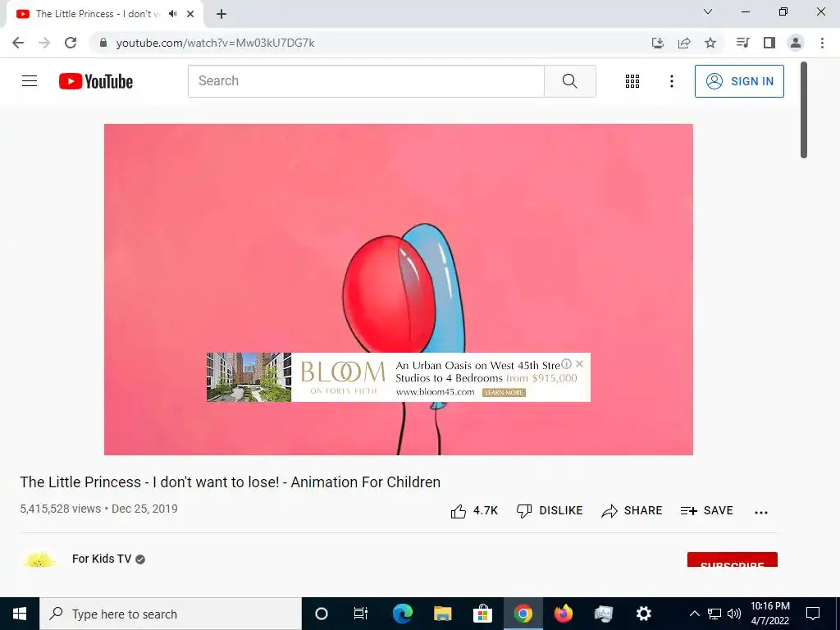Open Cortana circle icon

click(x=322, y=614)
